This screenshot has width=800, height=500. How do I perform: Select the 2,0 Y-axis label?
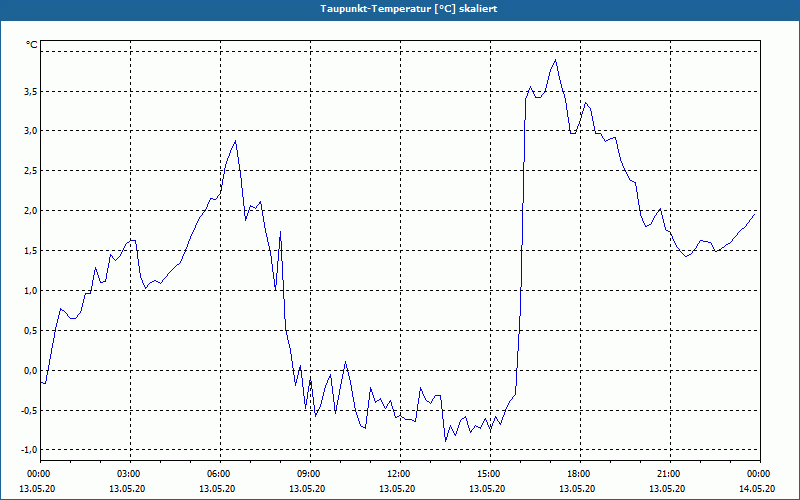pos(31,210)
